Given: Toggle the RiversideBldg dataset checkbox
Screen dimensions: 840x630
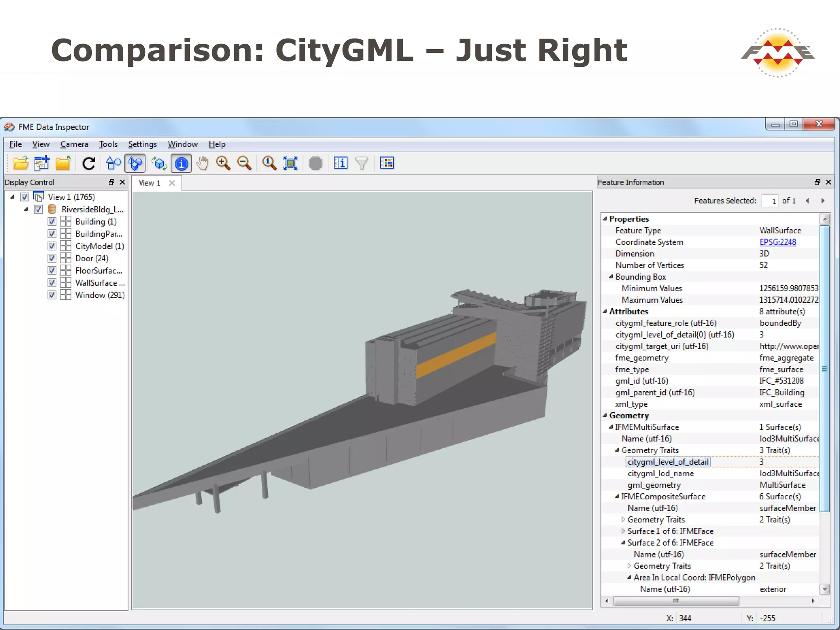Looking at the screenshot, I should pyautogui.click(x=38, y=209).
